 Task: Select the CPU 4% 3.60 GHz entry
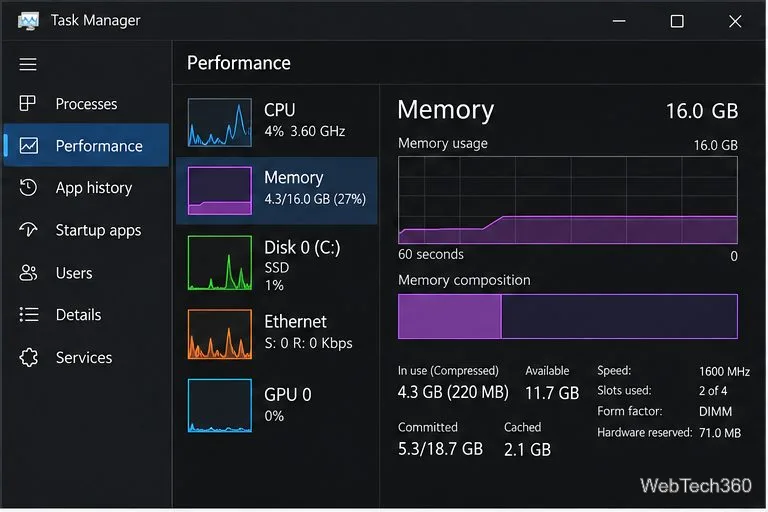(277, 122)
